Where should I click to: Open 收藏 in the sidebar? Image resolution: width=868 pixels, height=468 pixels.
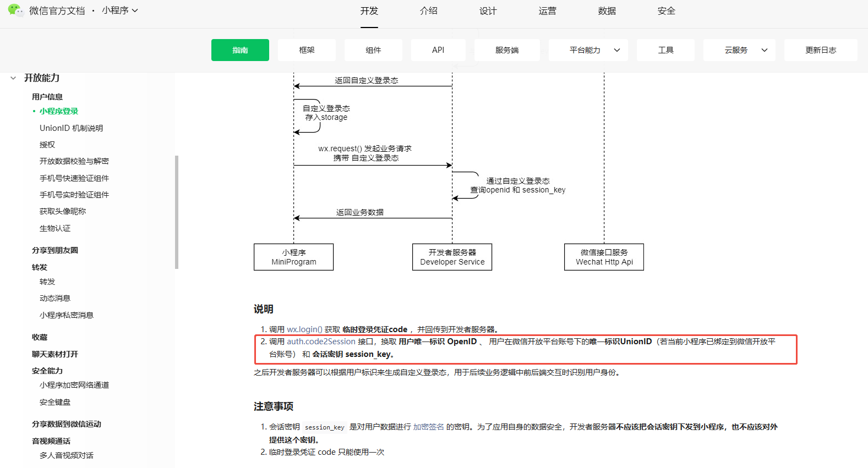pos(40,337)
